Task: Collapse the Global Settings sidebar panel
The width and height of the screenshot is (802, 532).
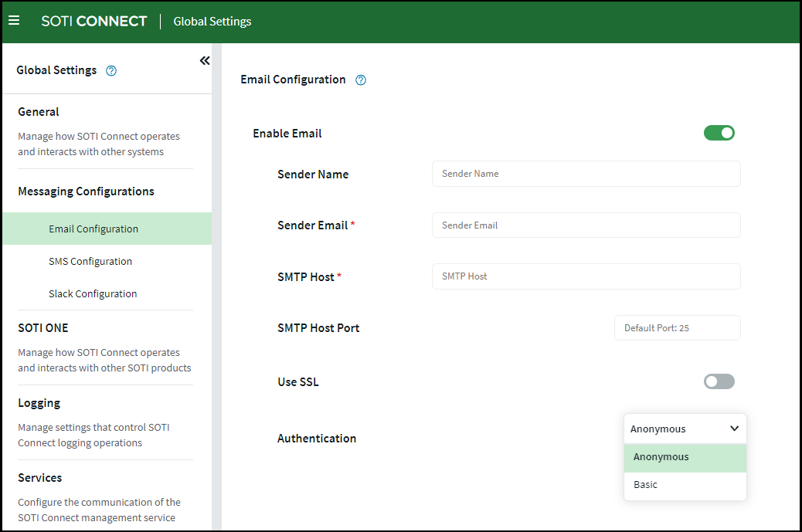Action: [x=205, y=61]
